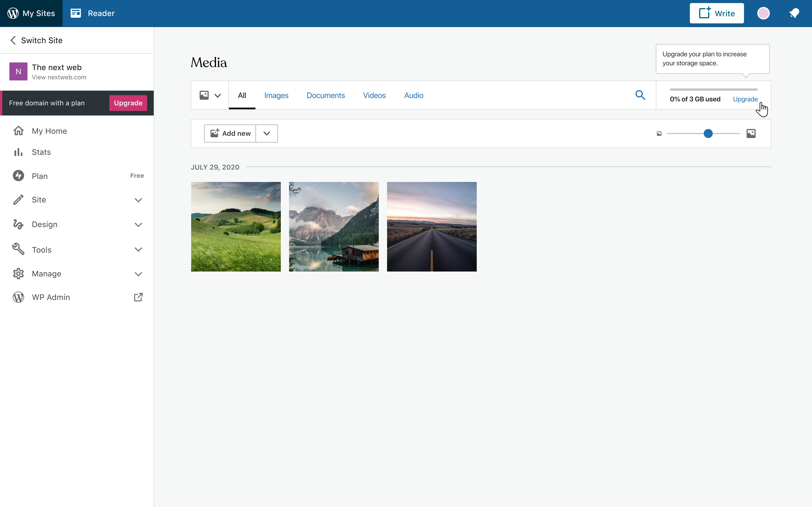This screenshot has height=507, width=812.
Task: Expand the Manage menu section
Action: coord(138,274)
